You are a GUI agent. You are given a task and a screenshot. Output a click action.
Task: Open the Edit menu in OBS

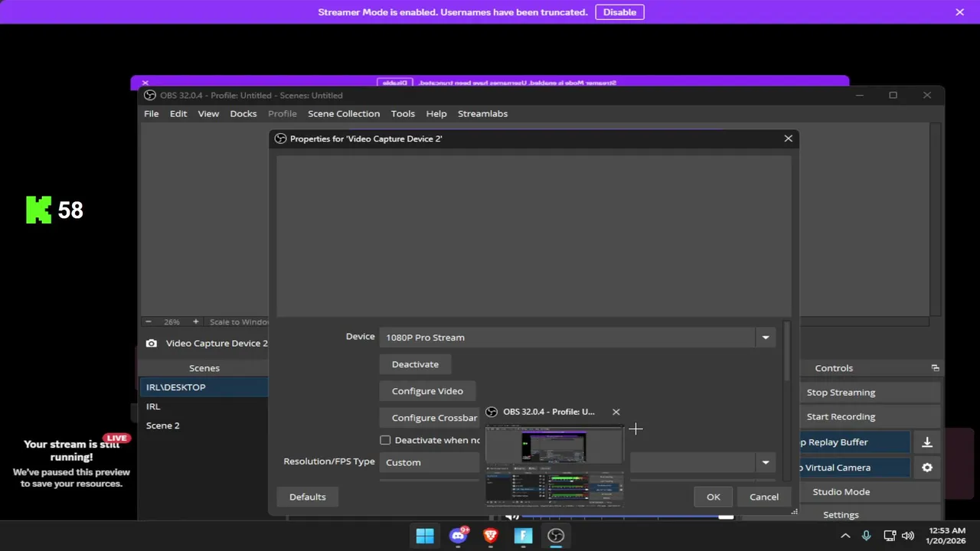coord(178,113)
